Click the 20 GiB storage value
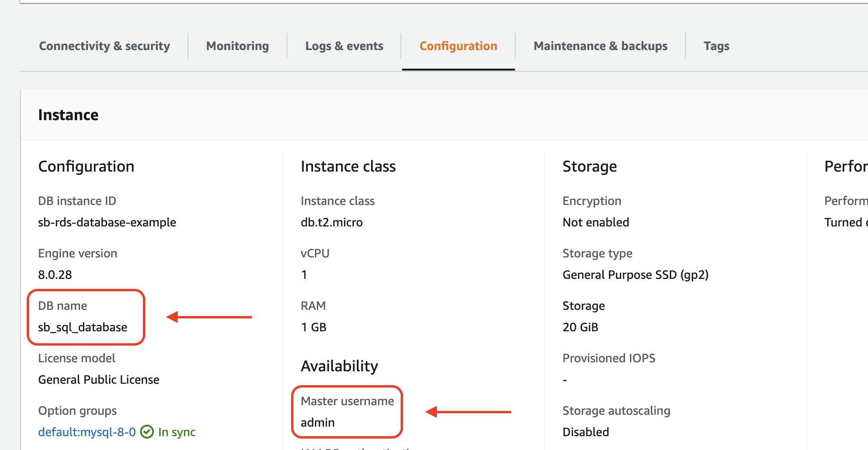This screenshot has width=868, height=450. [x=580, y=327]
